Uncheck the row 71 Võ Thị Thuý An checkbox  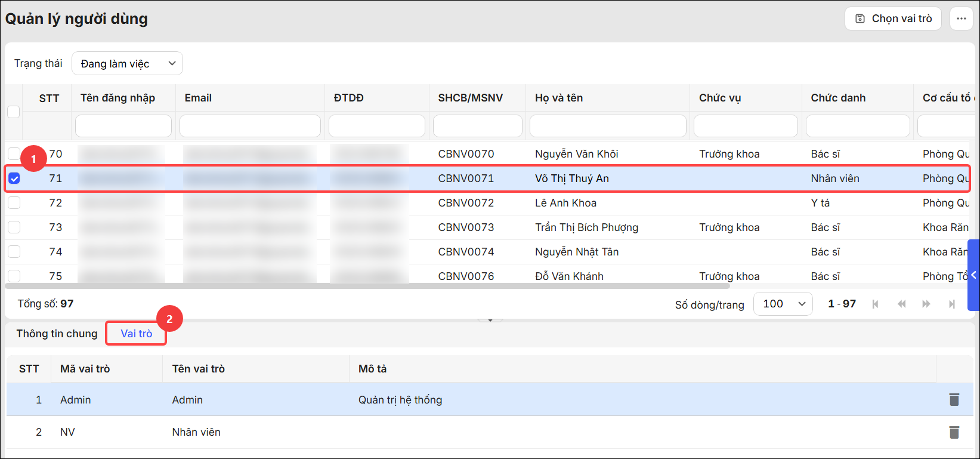[14, 178]
